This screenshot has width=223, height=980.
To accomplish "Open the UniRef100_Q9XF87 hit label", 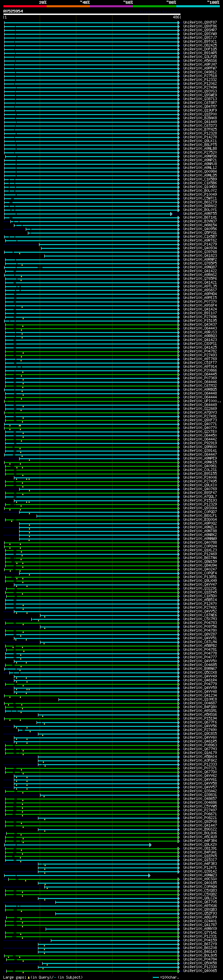I will [x=200, y=23].
